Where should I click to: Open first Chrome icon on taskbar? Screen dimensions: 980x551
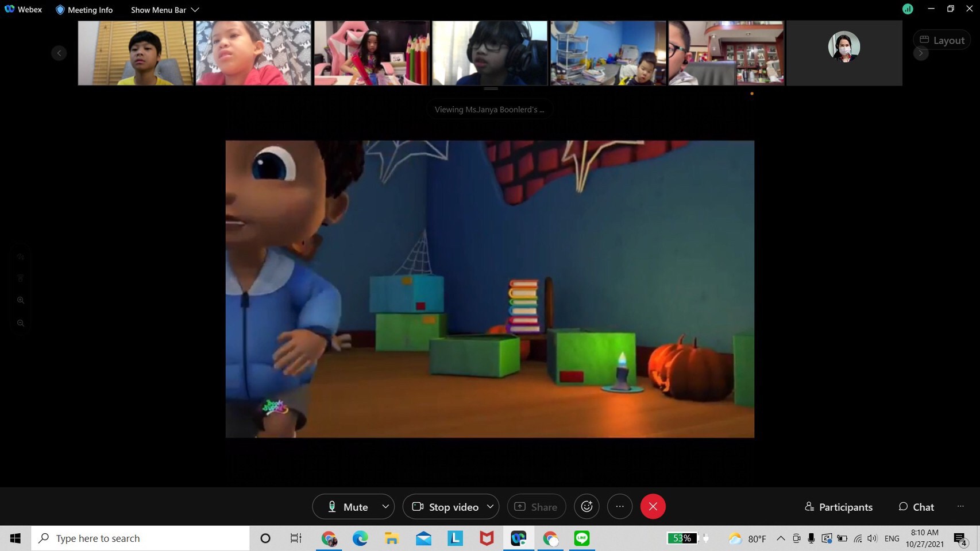pos(329,538)
